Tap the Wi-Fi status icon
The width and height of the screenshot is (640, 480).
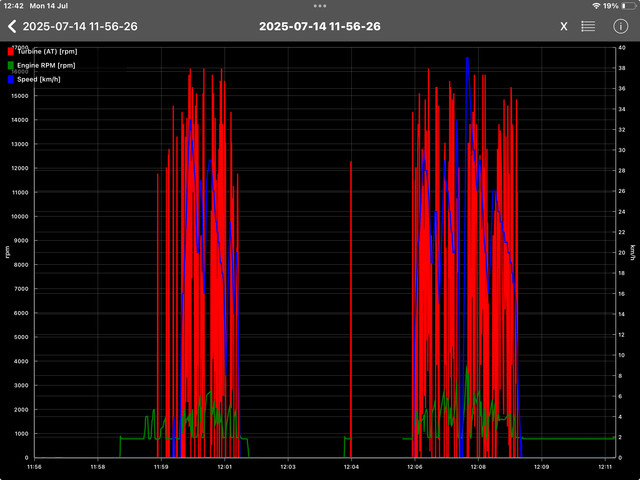(596, 6)
